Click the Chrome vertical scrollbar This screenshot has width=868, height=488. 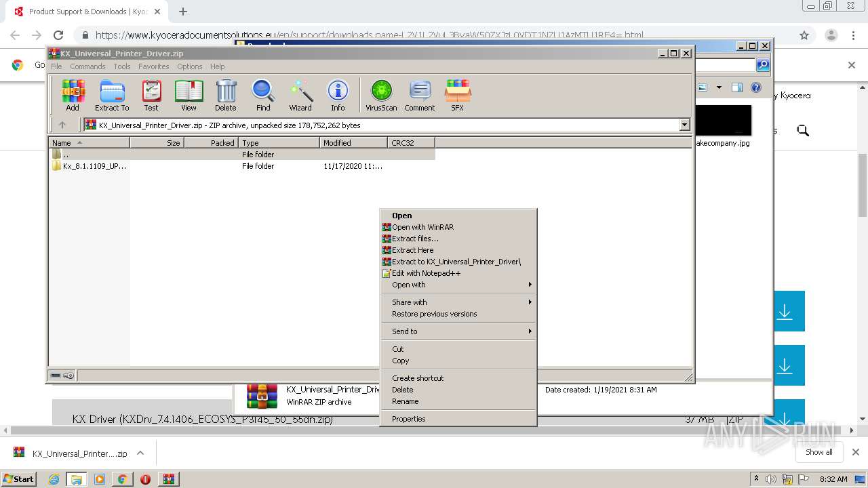coord(863,186)
